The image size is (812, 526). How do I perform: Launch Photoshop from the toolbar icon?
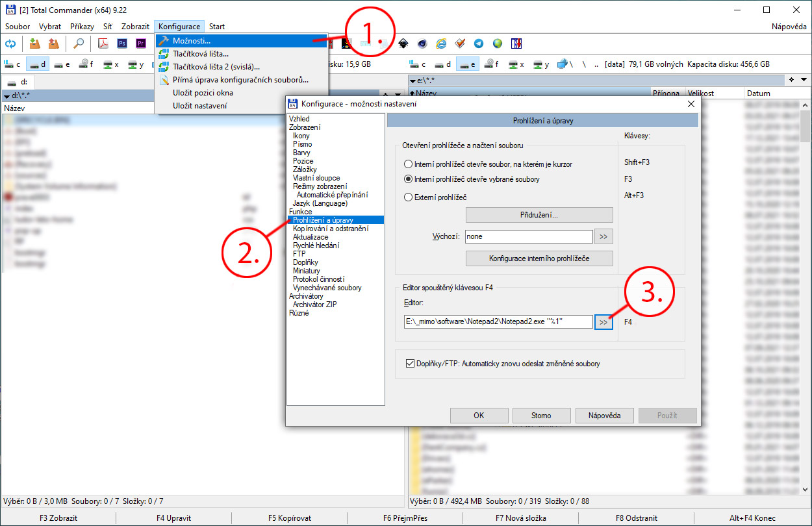coord(122,44)
